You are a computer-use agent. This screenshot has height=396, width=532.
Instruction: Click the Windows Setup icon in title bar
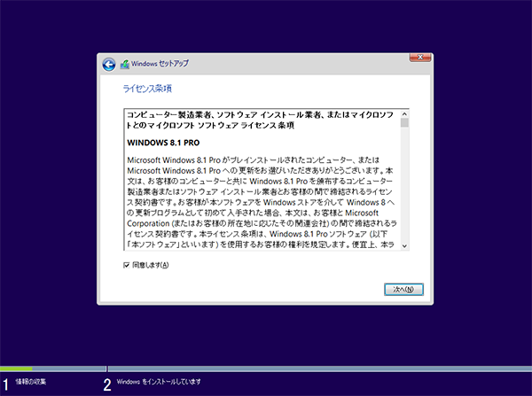(125, 64)
